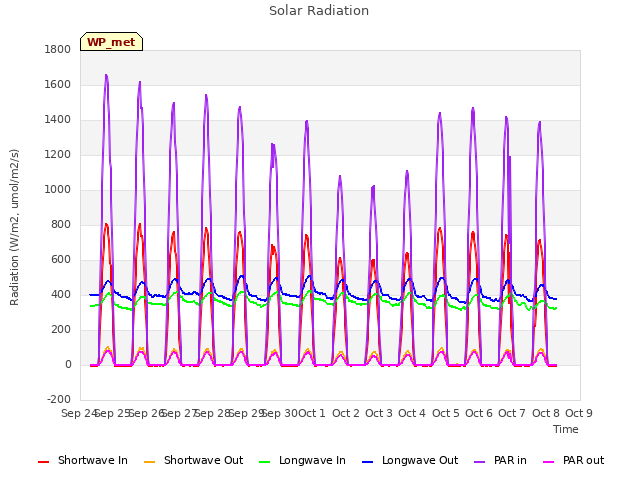Click the 200 y-axis tick label
This screenshot has width=640, height=480.
[x=61, y=330]
